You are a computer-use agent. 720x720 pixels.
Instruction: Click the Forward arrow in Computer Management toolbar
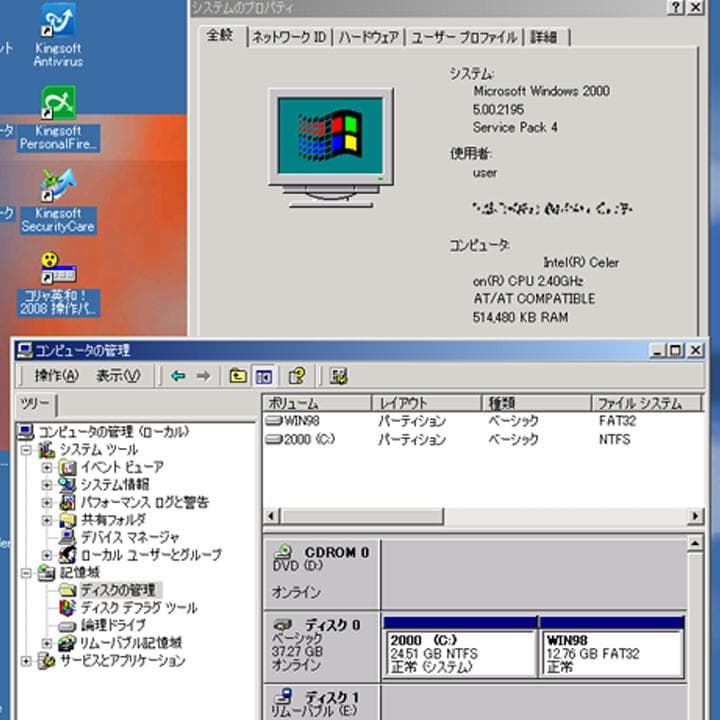tap(203, 376)
